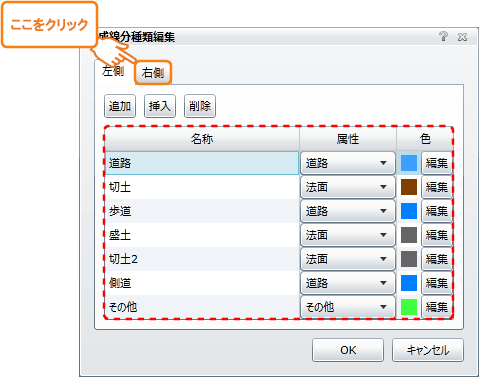
Task: Click the help question mark icon
Action: pos(443,36)
